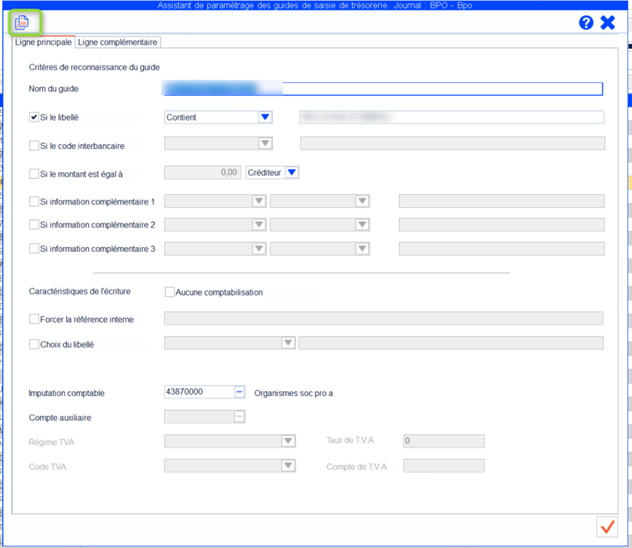The width and height of the screenshot is (632, 548).
Task: Close the assistant with the blue X
Action: click(607, 22)
